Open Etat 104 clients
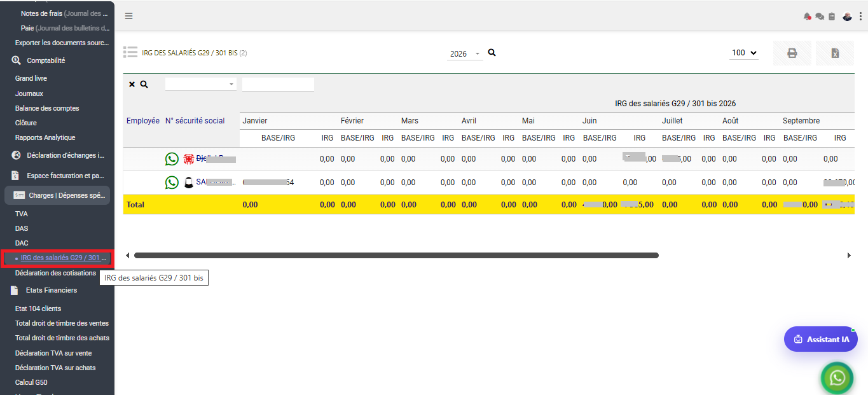 click(x=38, y=308)
